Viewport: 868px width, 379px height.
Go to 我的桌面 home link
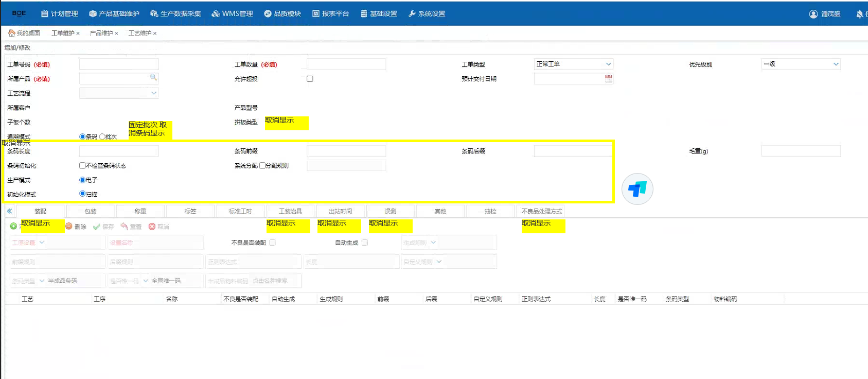click(24, 33)
